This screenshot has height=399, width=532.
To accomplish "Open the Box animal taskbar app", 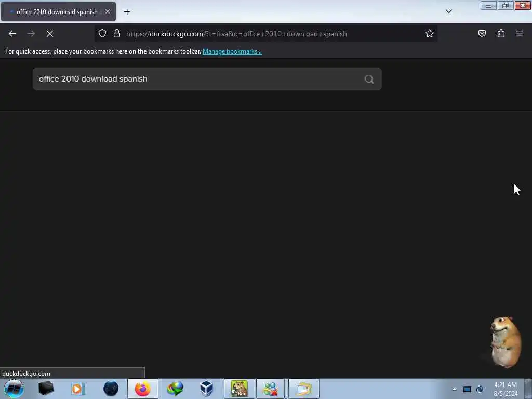I will point(239,389).
